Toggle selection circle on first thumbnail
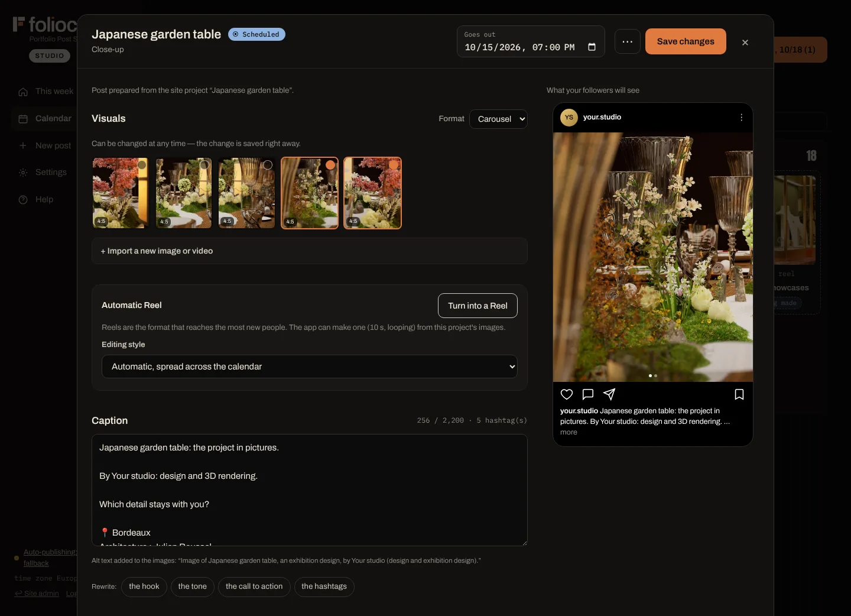Viewport: 851px width, 616px height. 142,165
